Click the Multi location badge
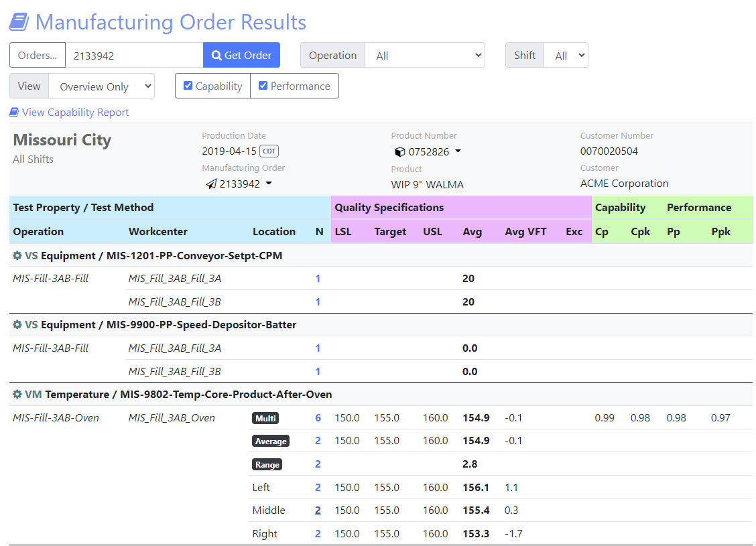Viewport: 756px width, 546px height. point(265,418)
